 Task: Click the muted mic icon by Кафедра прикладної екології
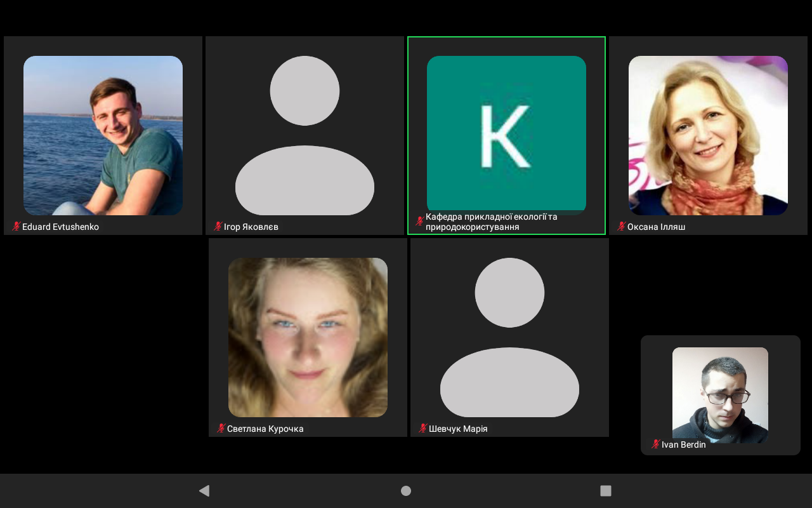(419, 221)
